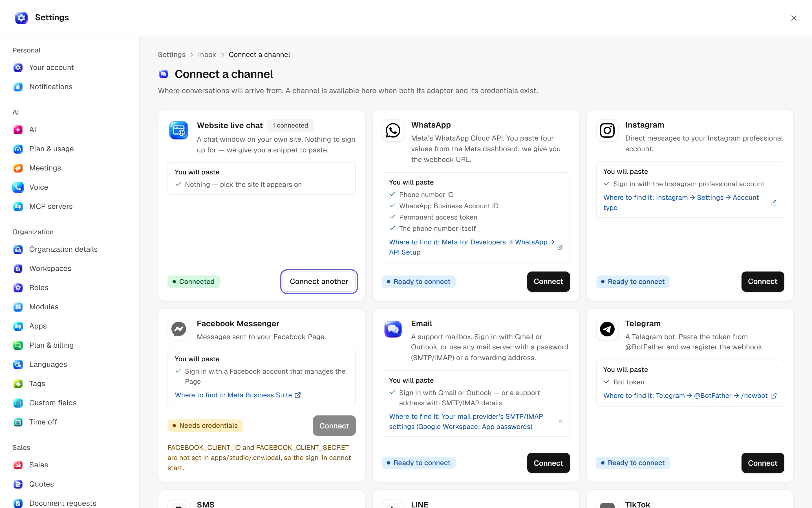Go back to Settings breadcrumb

(x=171, y=54)
